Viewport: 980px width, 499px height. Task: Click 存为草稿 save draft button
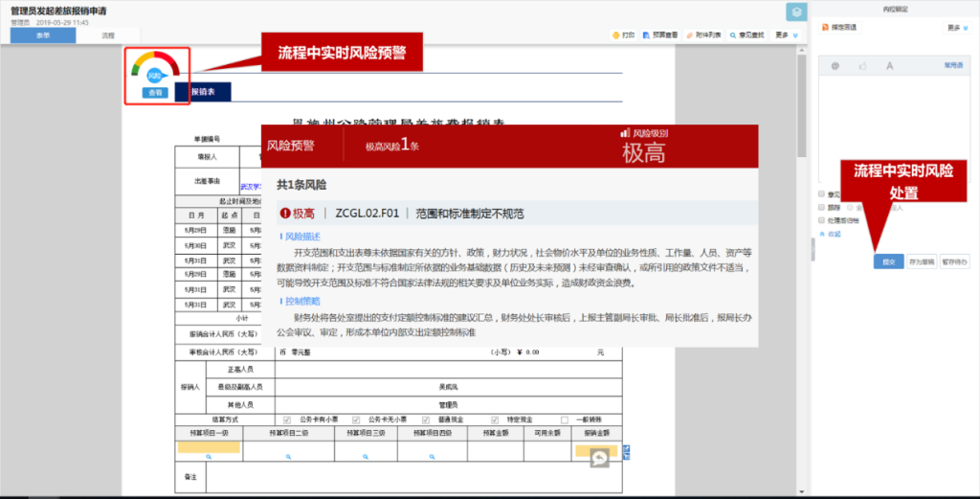(922, 261)
